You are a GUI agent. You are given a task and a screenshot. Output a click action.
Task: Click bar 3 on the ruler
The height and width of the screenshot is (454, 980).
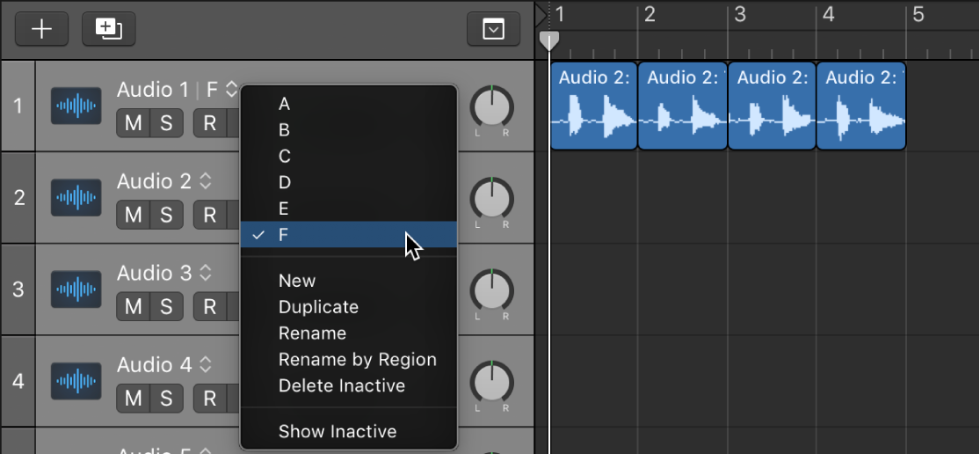(x=740, y=15)
